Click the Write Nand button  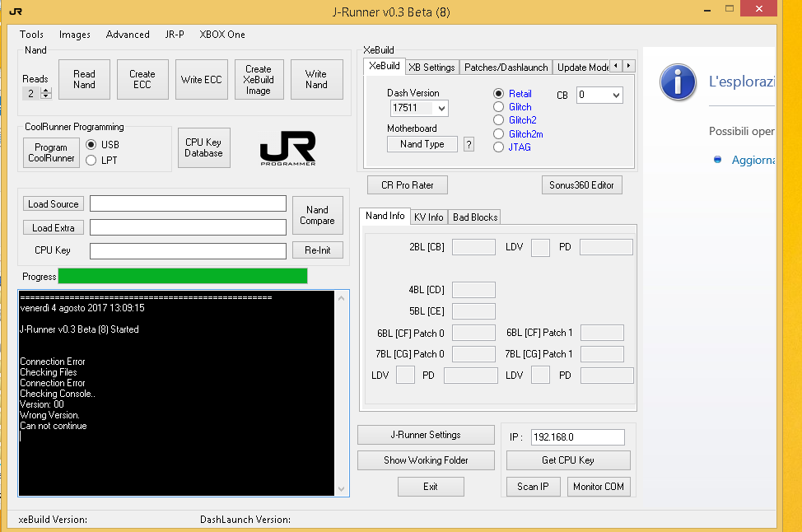(x=317, y=79)
